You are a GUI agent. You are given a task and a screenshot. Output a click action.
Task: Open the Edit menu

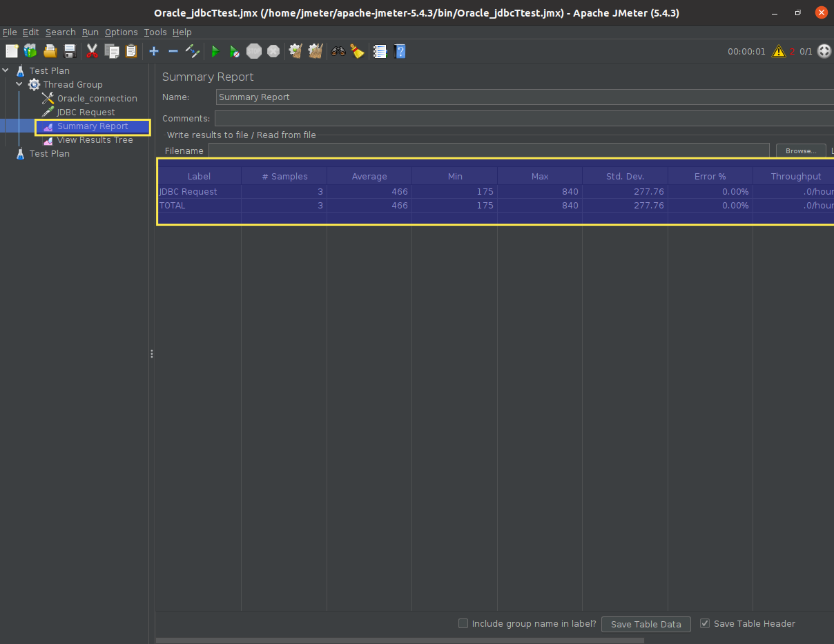point(30,32)
